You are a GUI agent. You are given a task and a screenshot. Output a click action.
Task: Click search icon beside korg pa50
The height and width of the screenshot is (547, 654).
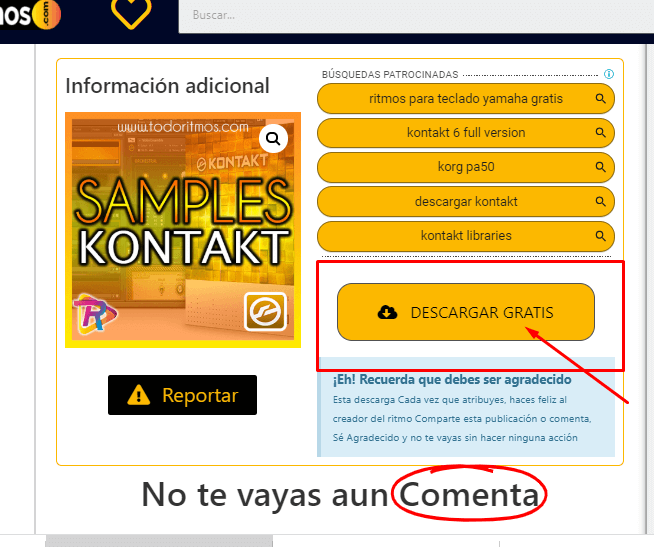(600, 167)
